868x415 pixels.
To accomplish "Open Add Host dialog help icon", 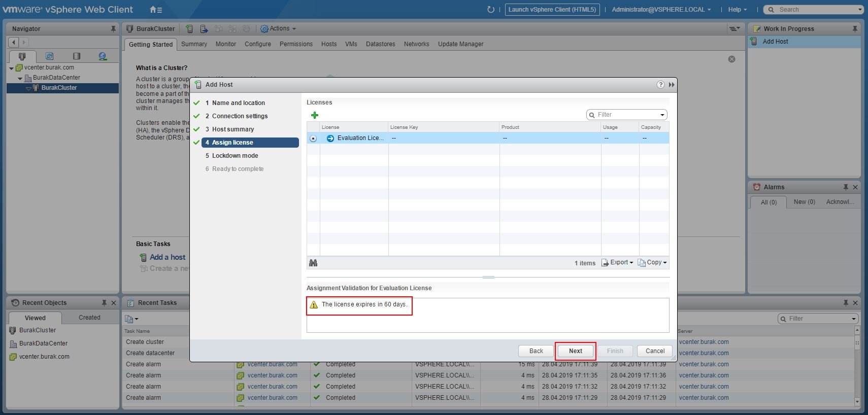I will point(660,85).
